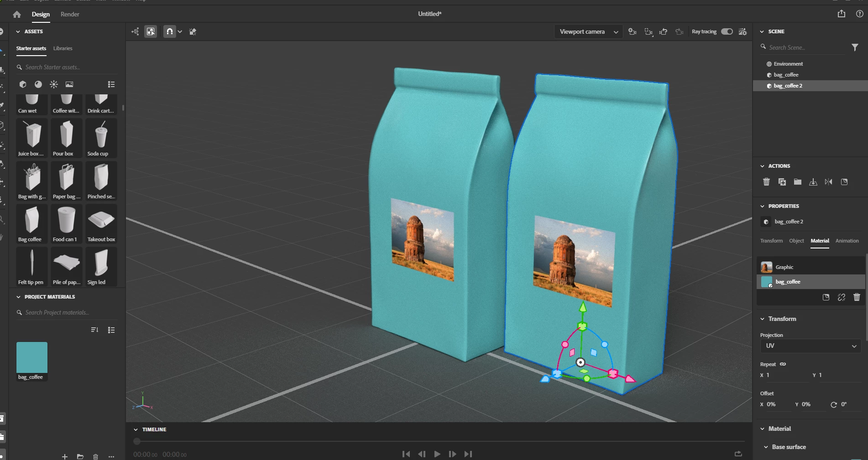This screenshot has width=868, height=460.
Task: Click the export icon in the Timeline
Action: tap(738, 454)
